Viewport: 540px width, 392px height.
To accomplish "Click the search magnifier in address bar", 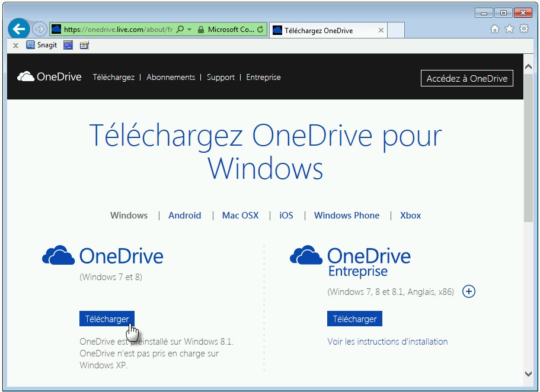I will click(x=180, y=29).
